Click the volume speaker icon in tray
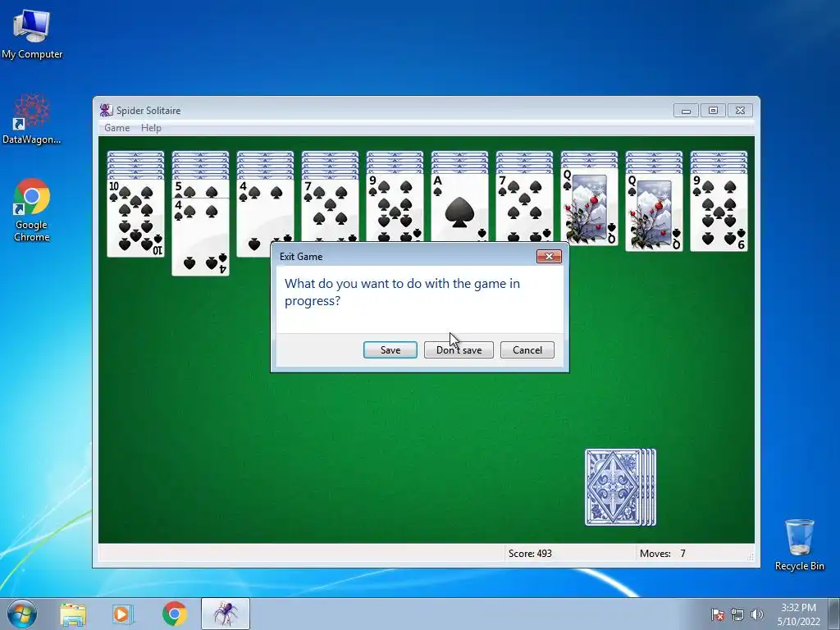The image size is (840, 630). (757, 614)
